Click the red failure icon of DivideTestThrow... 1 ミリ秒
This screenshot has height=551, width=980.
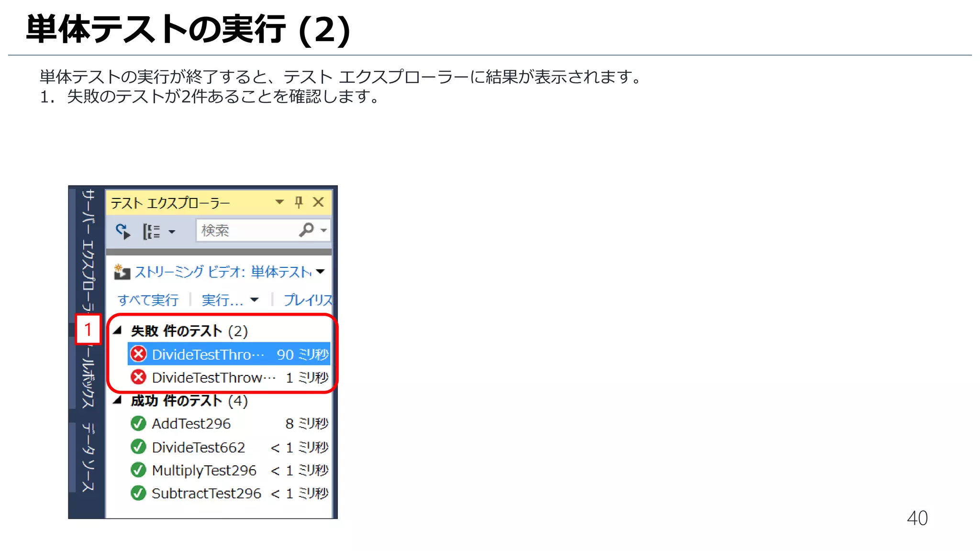point(139,377)
